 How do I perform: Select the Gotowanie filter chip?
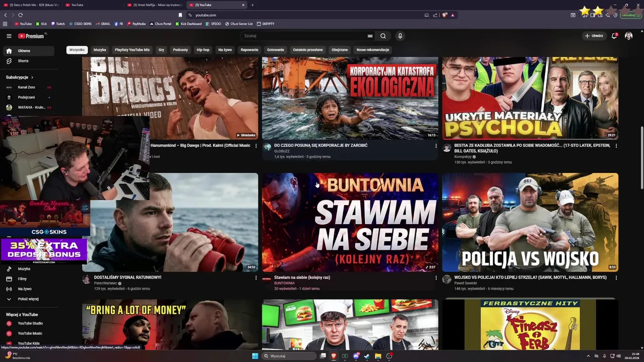pos(276,50)
